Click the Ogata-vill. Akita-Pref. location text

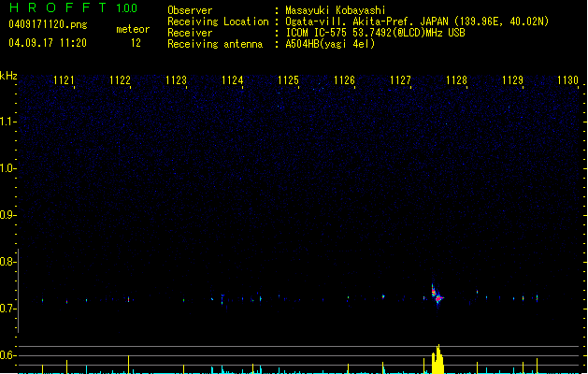coord(417,22)
